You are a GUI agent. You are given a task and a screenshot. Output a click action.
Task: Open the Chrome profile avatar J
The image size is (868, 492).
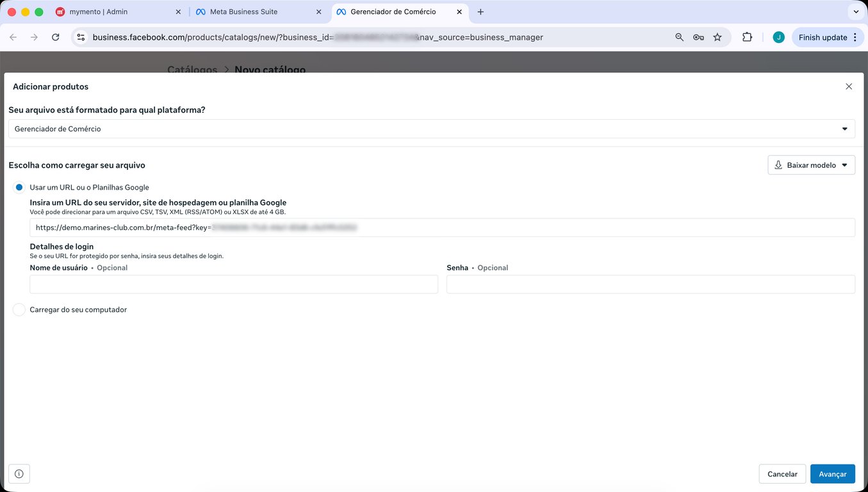pos(778,37)
